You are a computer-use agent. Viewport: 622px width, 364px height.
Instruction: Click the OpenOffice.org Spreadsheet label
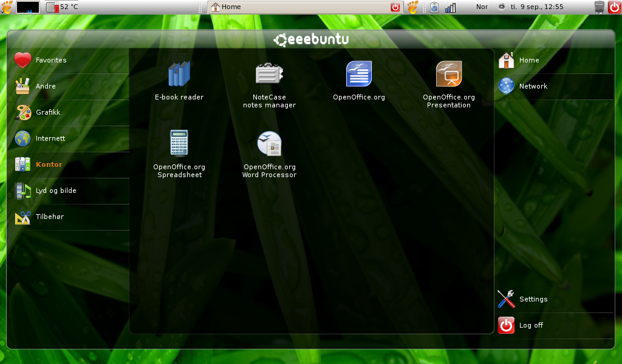[179, 170]
